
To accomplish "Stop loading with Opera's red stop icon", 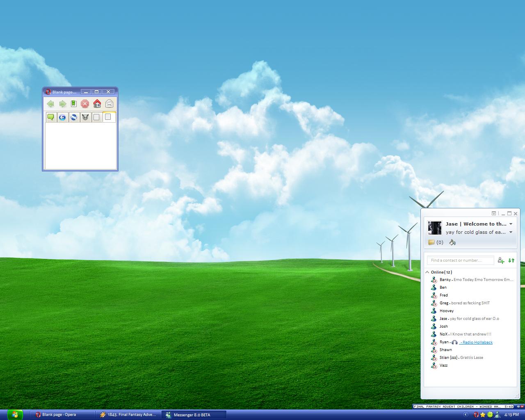I will tap(85, 104).
